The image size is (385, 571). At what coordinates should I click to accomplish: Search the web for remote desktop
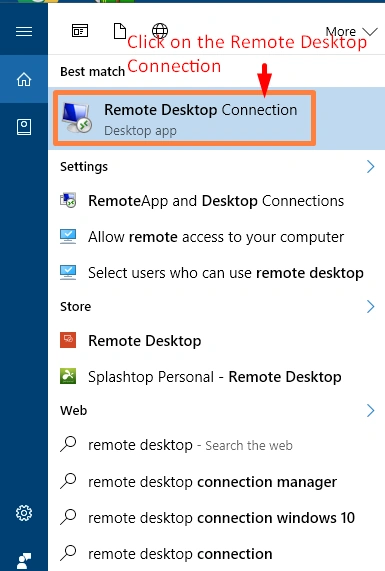[216, 445]
